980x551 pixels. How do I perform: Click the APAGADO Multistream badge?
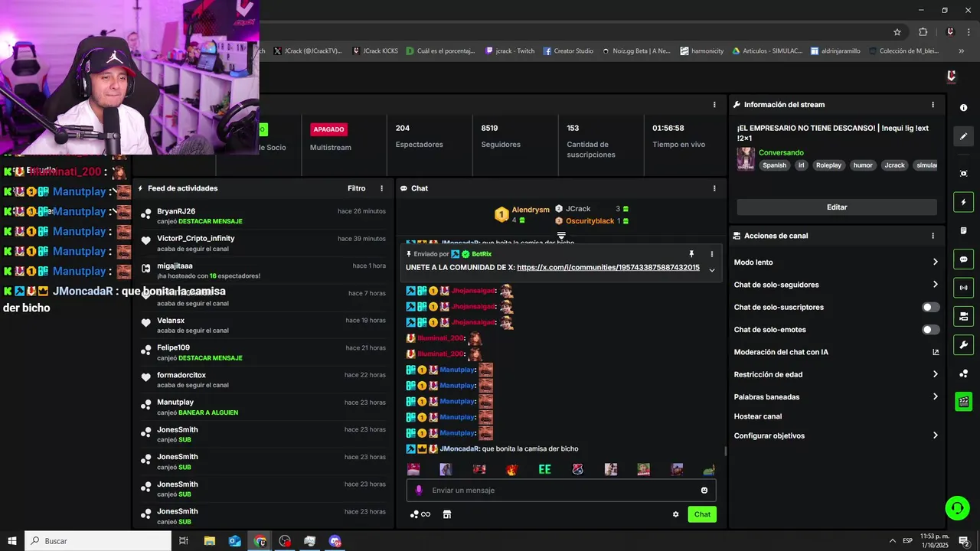click(329, 129)
